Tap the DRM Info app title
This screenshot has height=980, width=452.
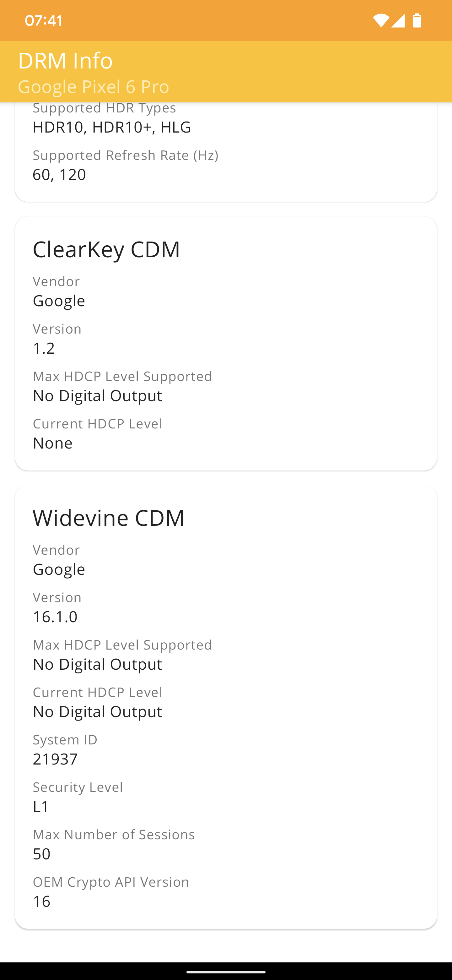click(65, 61)
